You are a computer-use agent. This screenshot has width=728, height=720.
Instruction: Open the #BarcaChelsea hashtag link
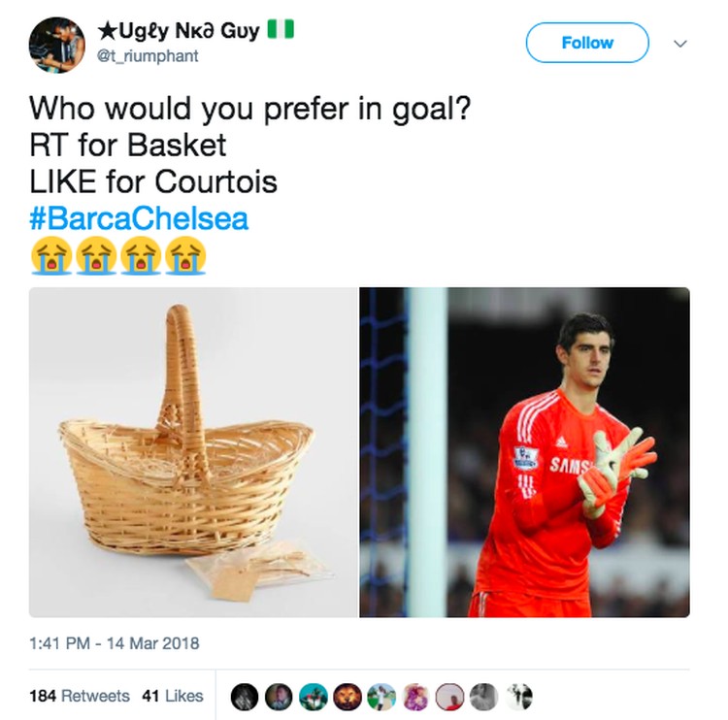[x=139, y=218]
